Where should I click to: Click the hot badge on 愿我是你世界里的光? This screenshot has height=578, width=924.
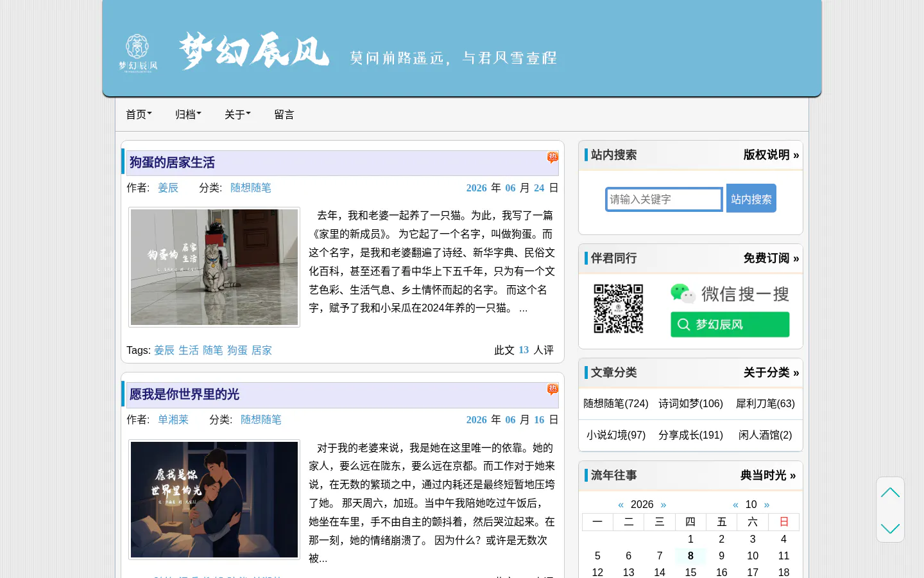pos(552,389)
